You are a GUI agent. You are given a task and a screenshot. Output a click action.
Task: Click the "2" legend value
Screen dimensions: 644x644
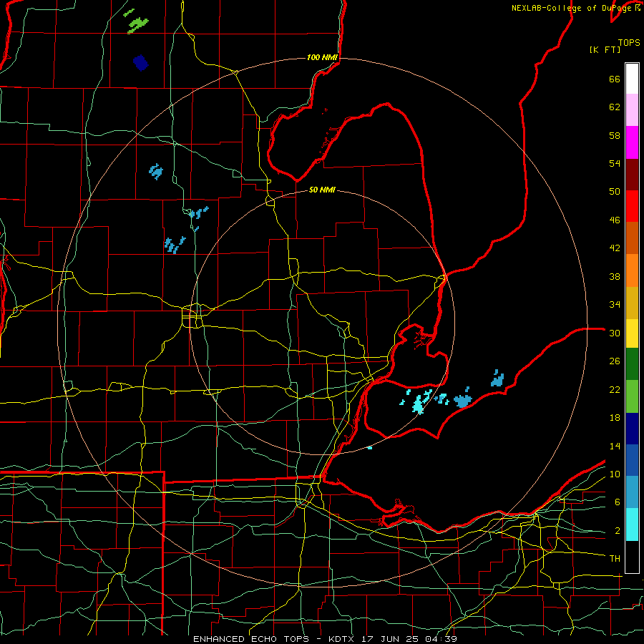618,531
